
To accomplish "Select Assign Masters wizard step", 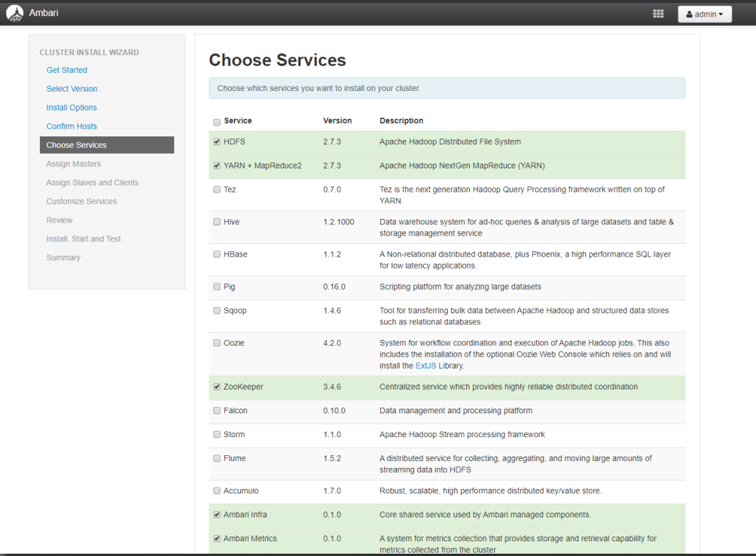I will coord(73,164).
